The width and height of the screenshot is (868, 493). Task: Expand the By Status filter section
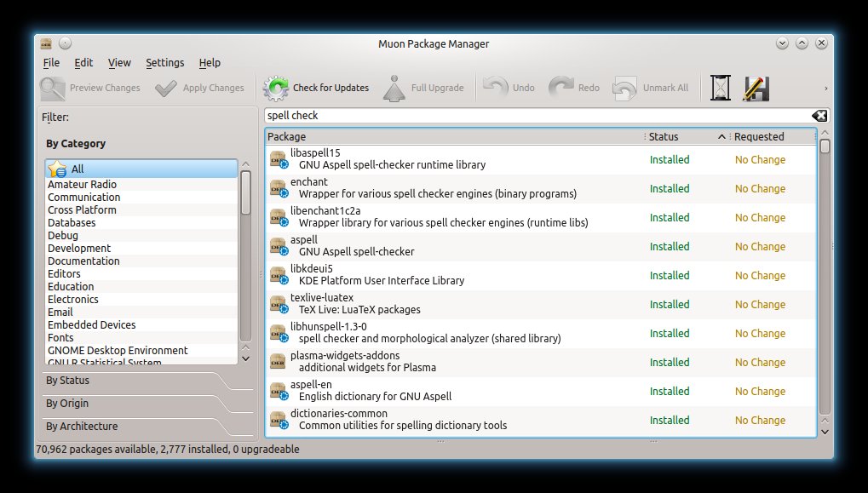(x=68, y=381)
